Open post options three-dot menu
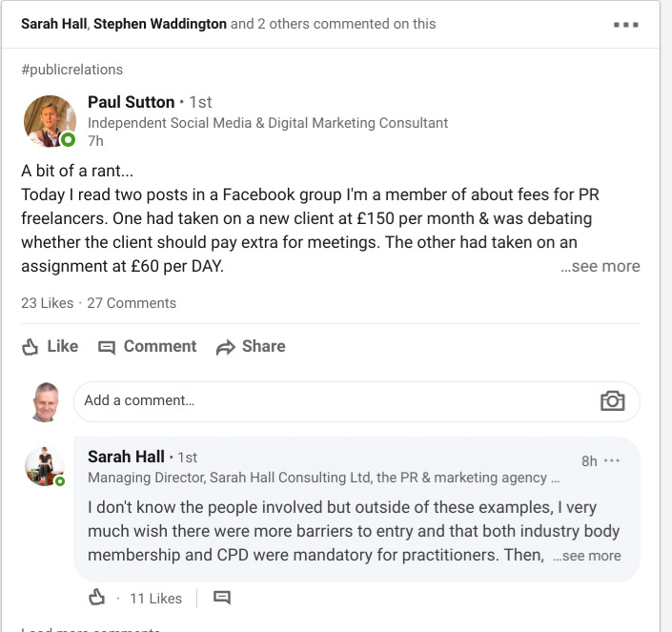672x632 pixels. [x=625, y=25]
